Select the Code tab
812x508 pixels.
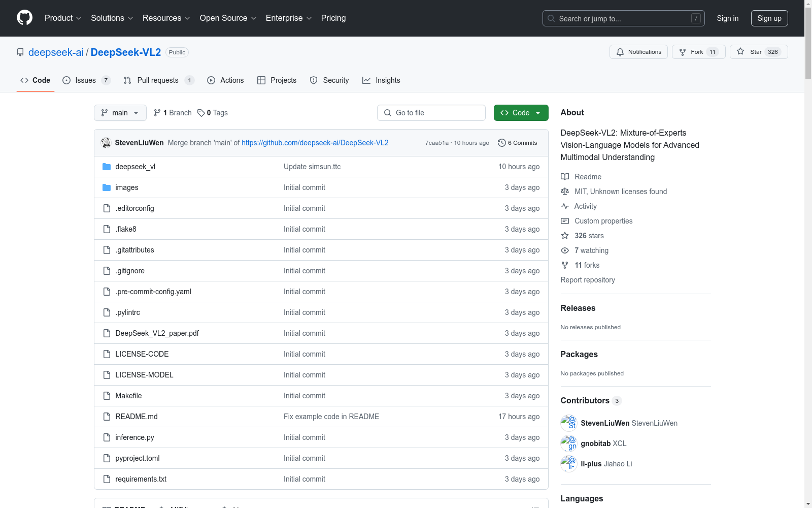pyautogui.click(x=36, y=80)
